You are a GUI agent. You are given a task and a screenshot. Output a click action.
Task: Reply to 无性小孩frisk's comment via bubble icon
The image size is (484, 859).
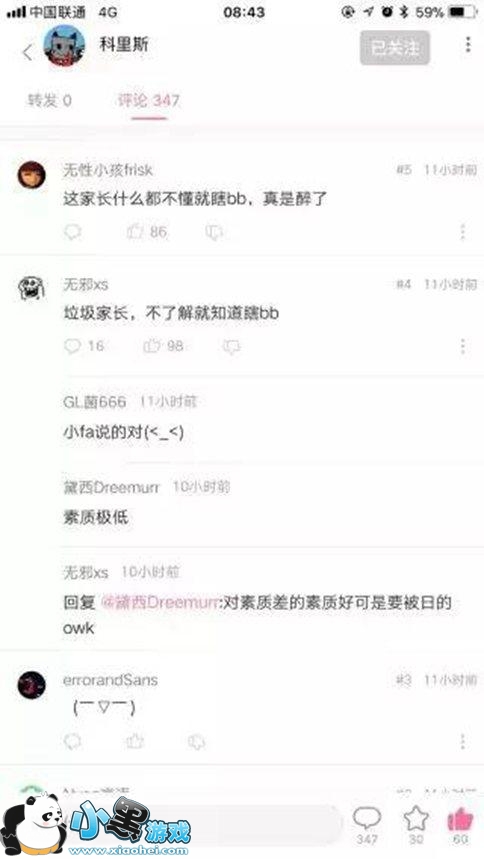[x=72, y=232]
